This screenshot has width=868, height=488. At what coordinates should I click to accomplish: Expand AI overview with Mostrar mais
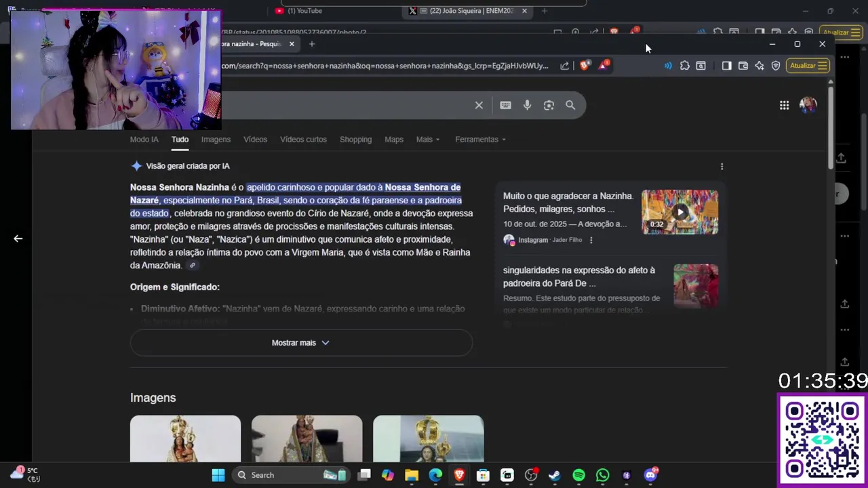point(301,343)
